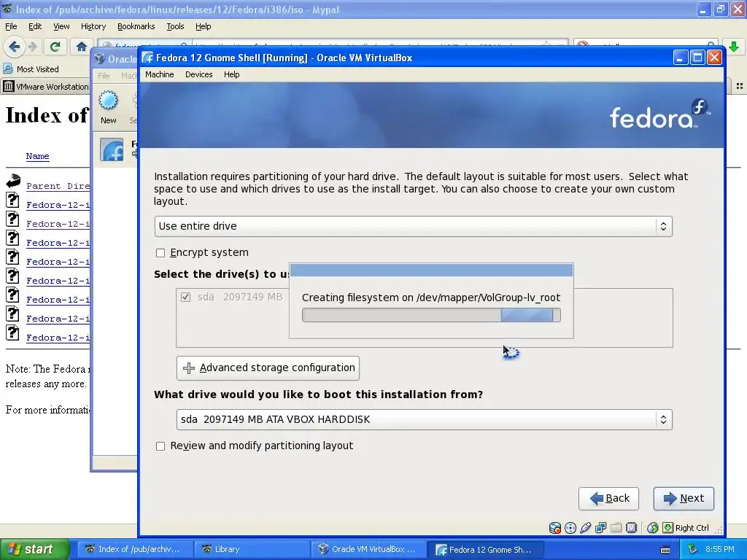Image resolution: width=747 pixels, height=560 pixels.
Task: Click the hard disk activity icon in VirtualBox status bar
Action: (x=555, y=528)
